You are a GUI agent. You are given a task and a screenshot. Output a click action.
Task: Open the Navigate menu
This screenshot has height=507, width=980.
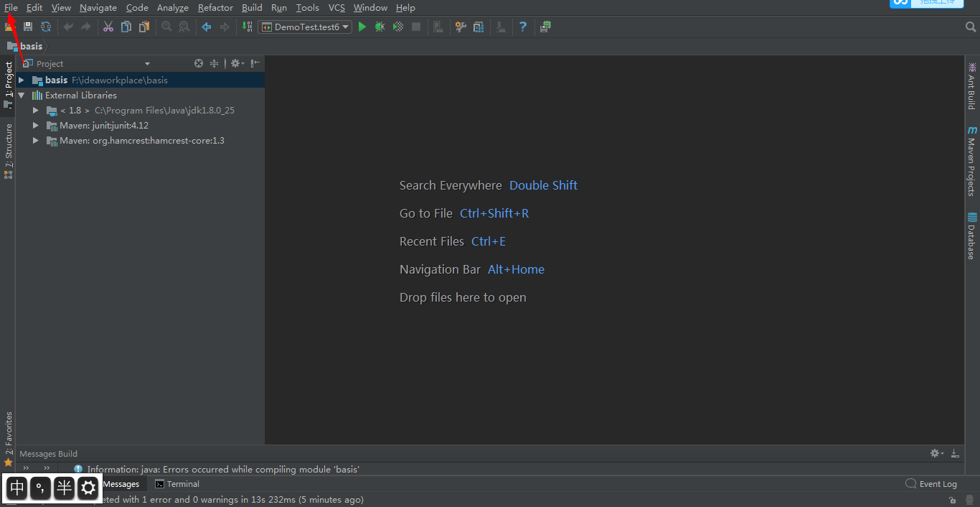[x=98, y=7]
